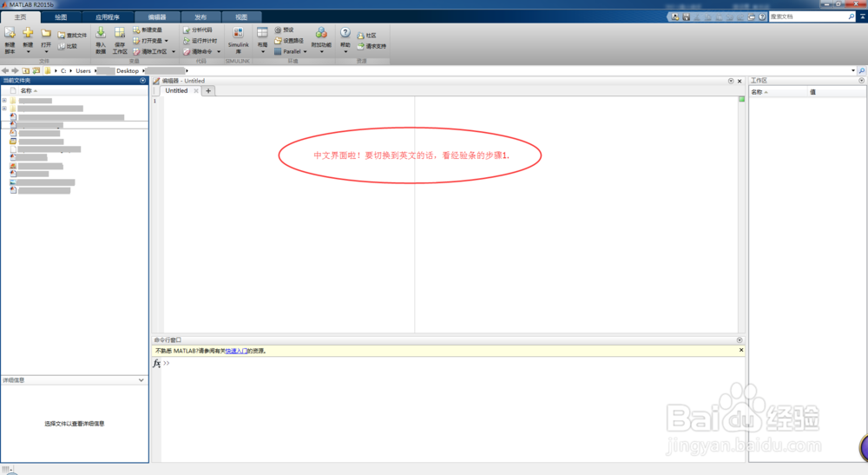868x475 pixels.
Task: Click the search folder magnifier icon
Action: 862,71
